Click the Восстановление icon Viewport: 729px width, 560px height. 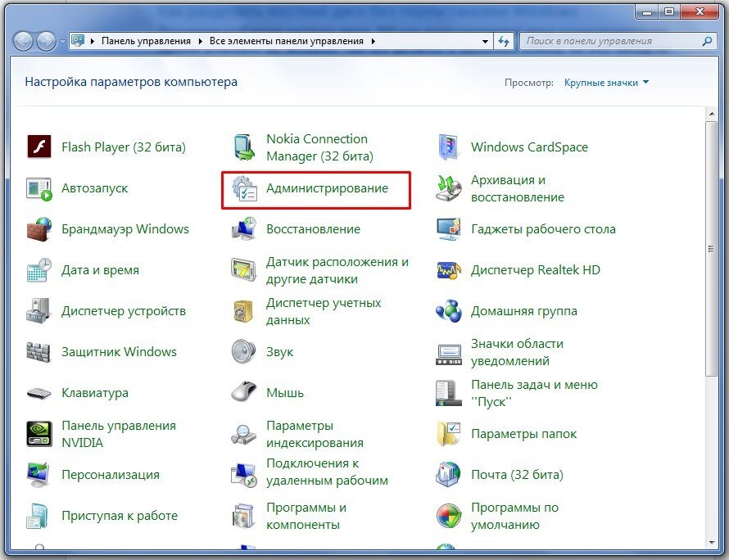[x=244, y=229]
